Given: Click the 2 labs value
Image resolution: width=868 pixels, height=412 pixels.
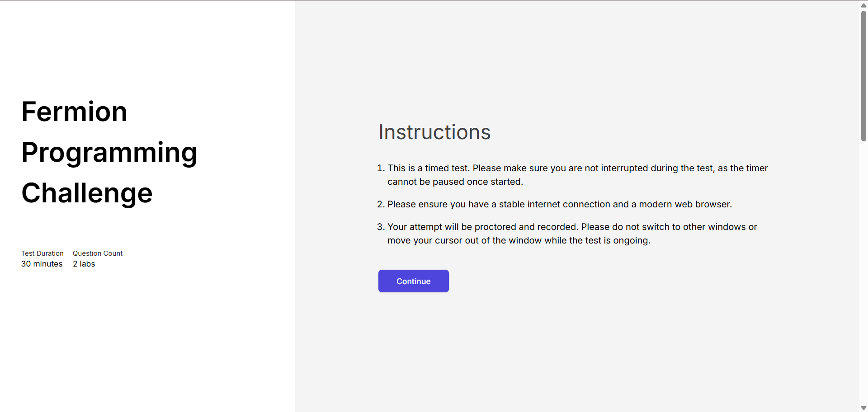Looking at the screenshot, I should tap(84, 264).
